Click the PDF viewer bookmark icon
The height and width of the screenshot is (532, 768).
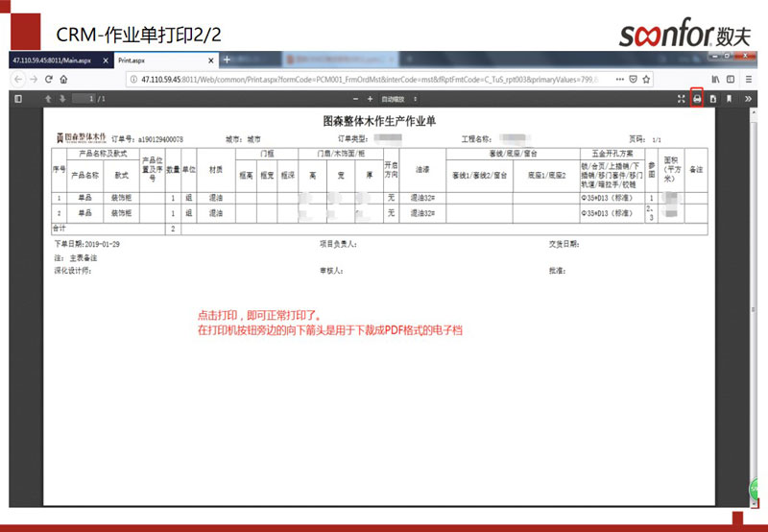pyautogui.click(x=729, y=99)
